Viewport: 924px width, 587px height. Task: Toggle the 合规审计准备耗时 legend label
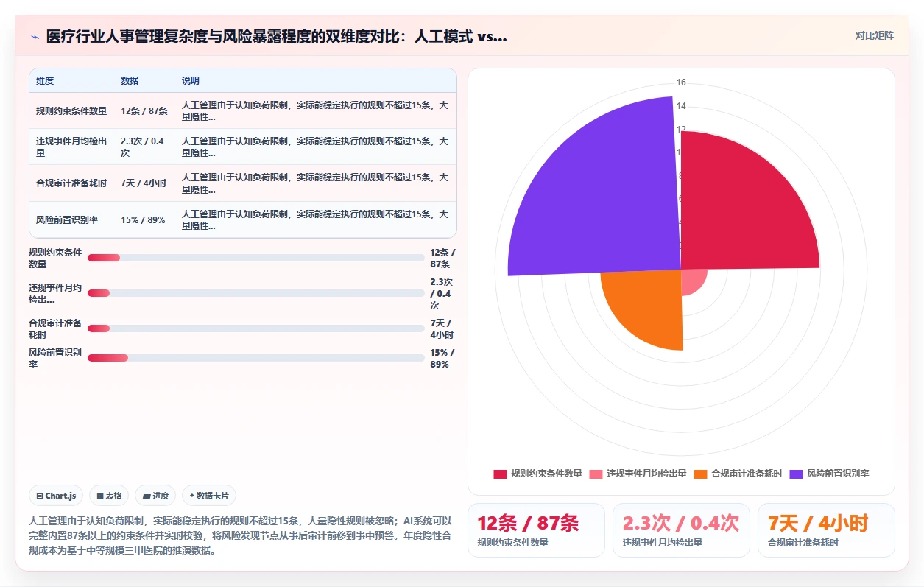pos(747,474)
